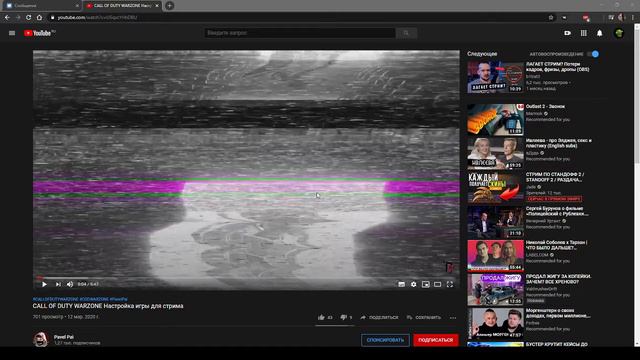
Task: Open 'Стрим по Стандофф 2' live thumbnail
Action: coord(496,187)
